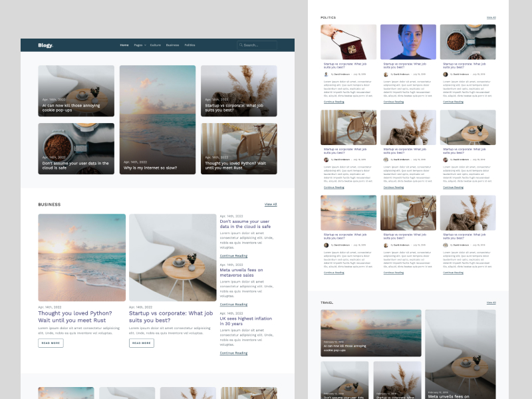532x399 pixels.
Task: Open hero card 'Why is my internet so slow?'
Action: point(158,120)
